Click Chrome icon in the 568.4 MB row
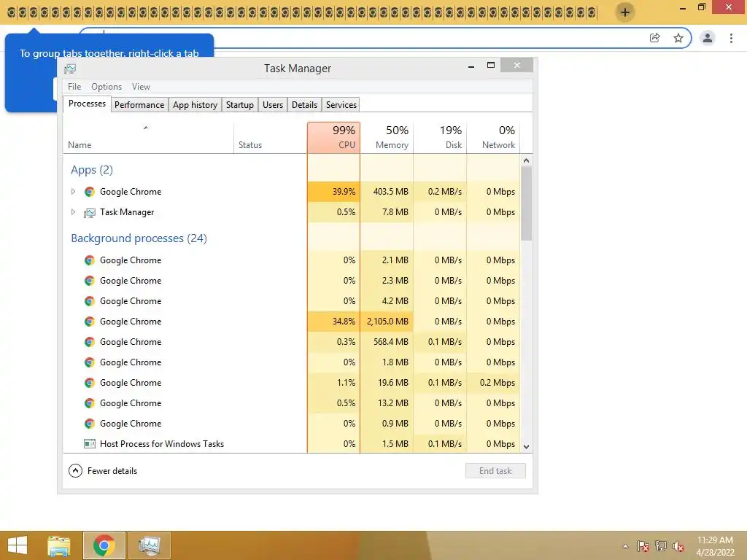 click(89, 343)
